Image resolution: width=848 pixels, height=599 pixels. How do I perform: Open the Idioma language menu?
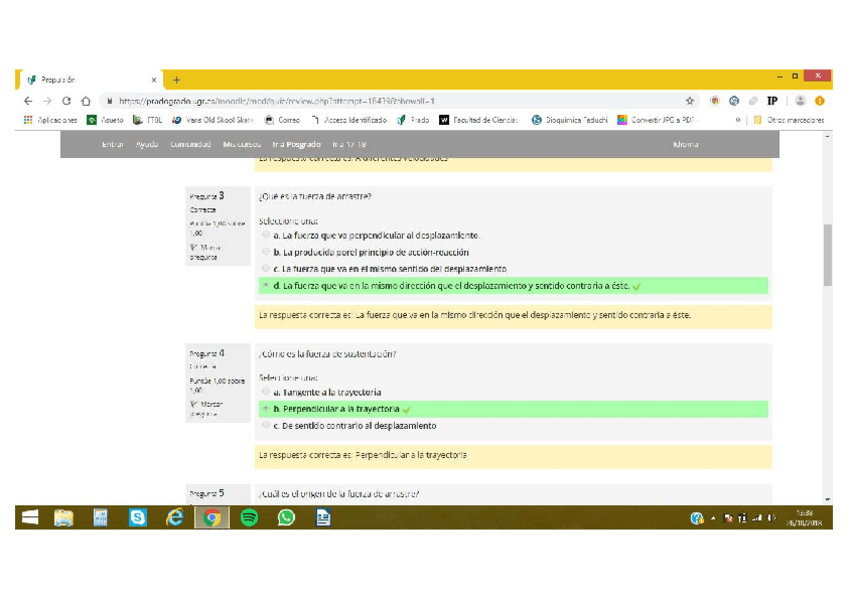click(x=686, y=144)
